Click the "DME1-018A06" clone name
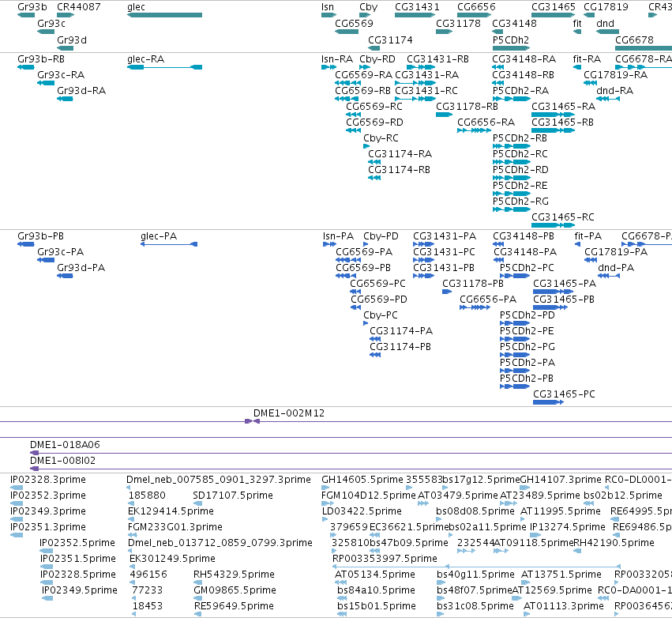The height and width of the screenshot is (618, 672). click(65, 444)
